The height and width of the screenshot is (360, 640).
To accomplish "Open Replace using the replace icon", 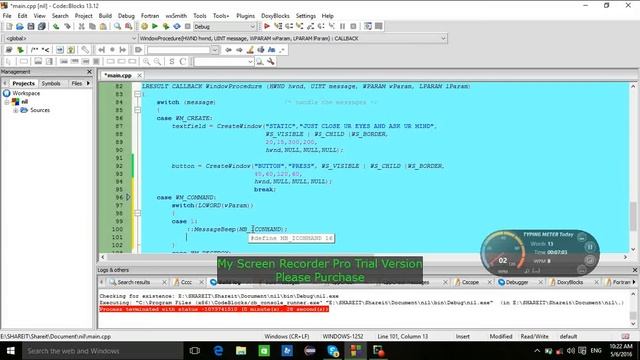I will tap(129, 27).
